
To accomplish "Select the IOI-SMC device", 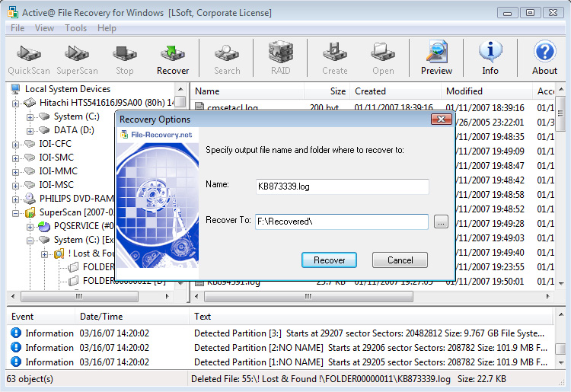I will coord(49,158).
